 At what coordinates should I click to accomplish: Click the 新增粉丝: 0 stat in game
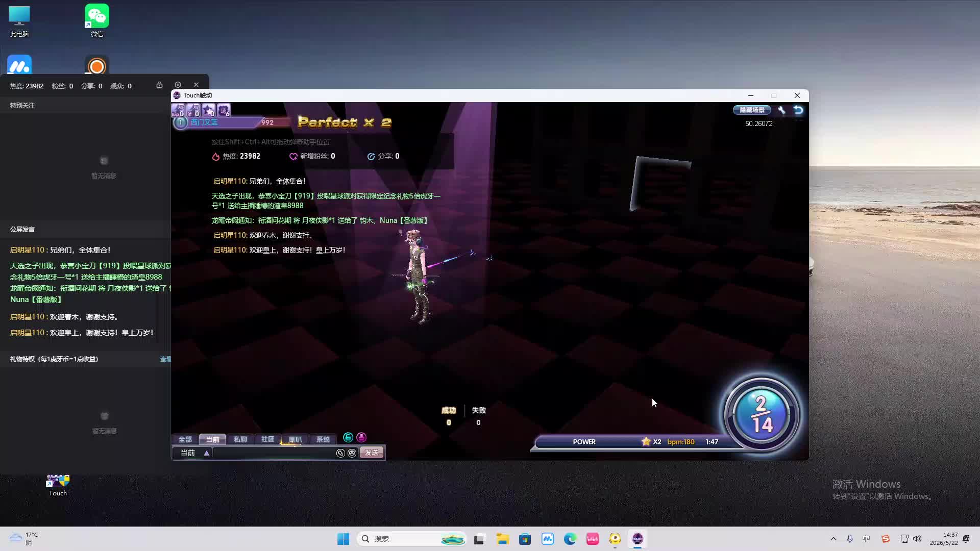click(x=312, y=156)
